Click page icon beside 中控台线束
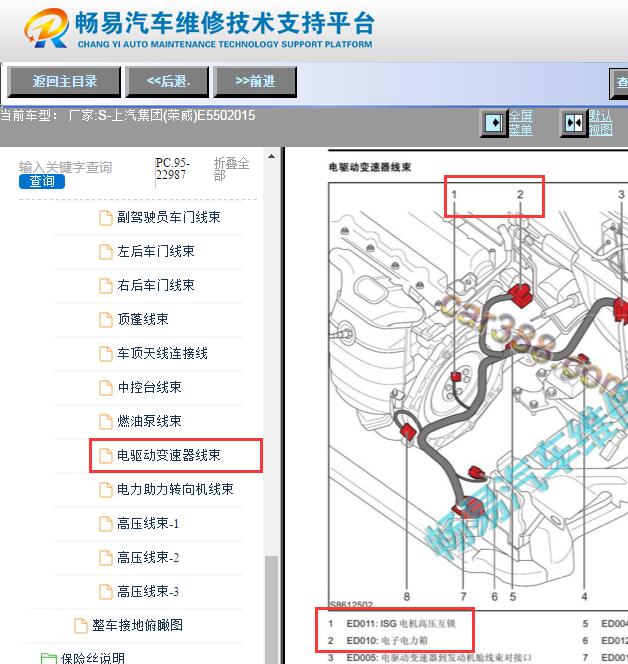 pos(105,387)
